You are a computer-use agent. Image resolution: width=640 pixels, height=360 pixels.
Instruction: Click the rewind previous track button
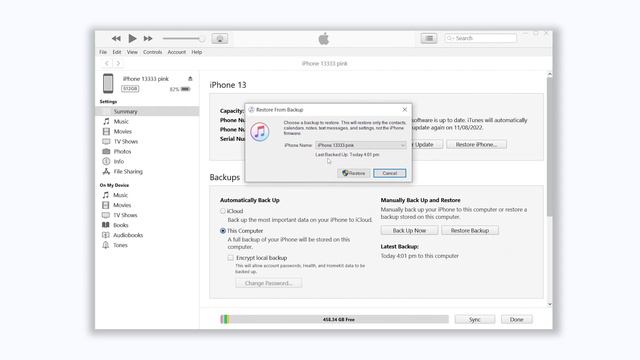click(116, 38)
